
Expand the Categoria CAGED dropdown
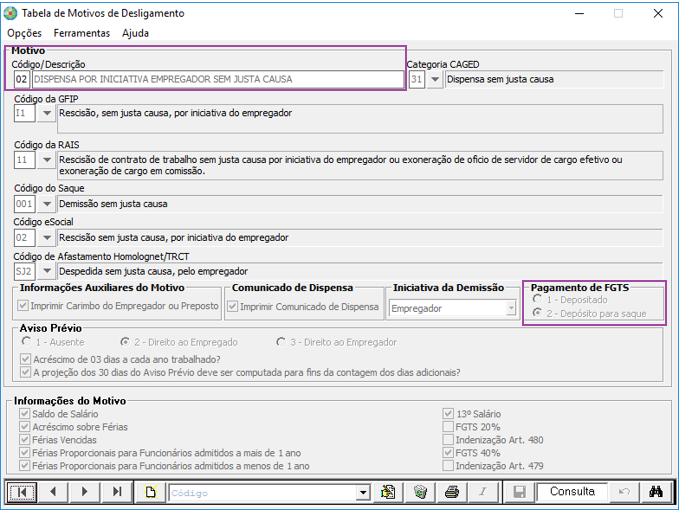click(435, 79)
